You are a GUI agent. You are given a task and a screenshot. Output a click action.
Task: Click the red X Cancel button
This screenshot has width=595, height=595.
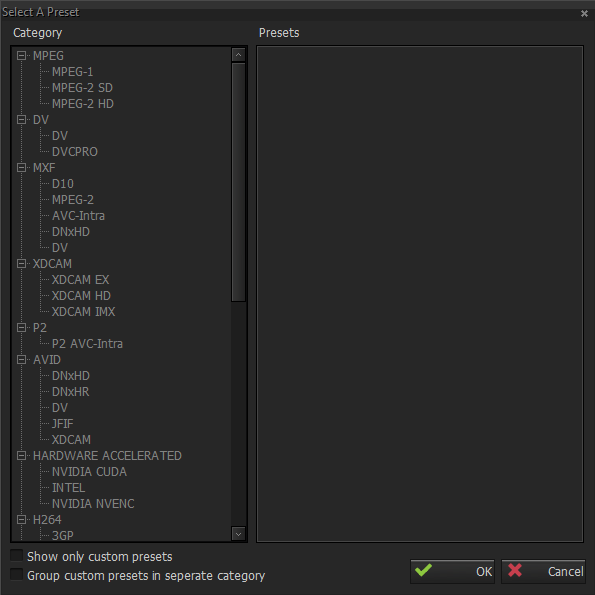coord(543,571)
